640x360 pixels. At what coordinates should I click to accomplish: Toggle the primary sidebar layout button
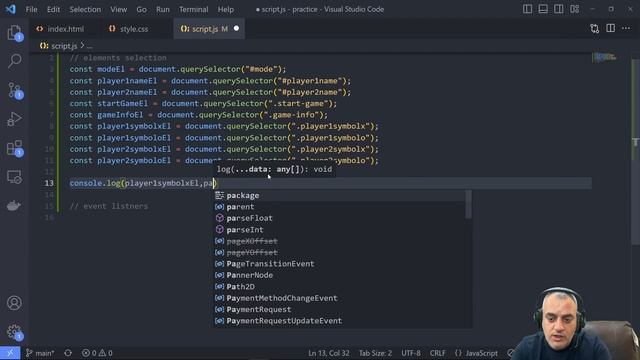click(527, 9)
